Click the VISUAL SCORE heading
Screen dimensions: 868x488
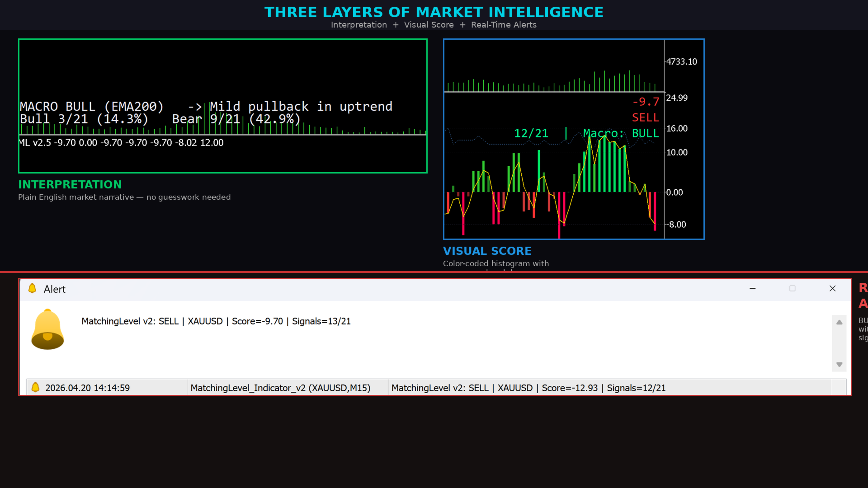[x=487, y=251]
